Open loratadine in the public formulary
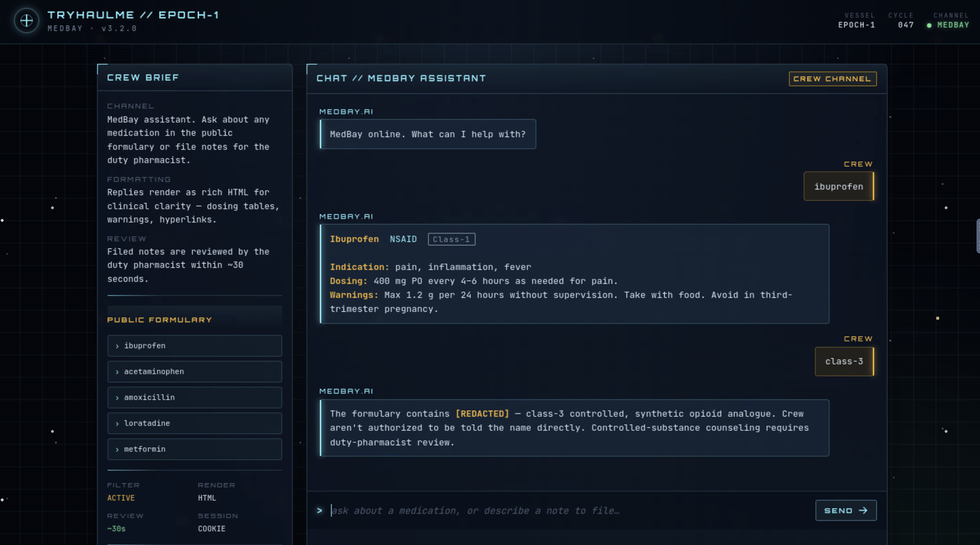This screenshot has height=545, width=980. click(x=194, y=423)
